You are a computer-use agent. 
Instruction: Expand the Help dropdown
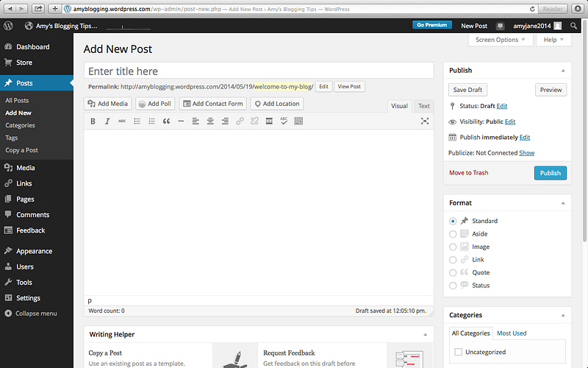coord(553,40)
